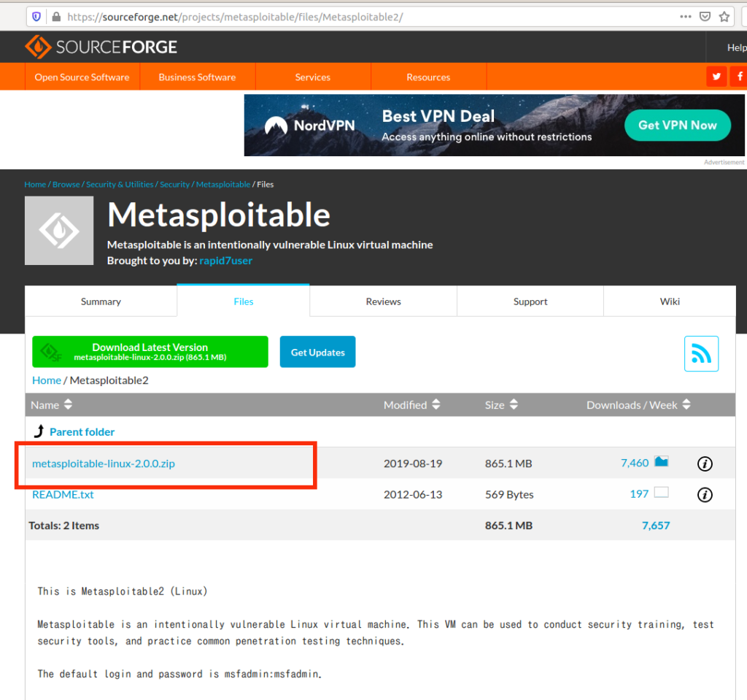
Task: Click the Metasploitable project logo thumbnail
Action: (59, 231)
